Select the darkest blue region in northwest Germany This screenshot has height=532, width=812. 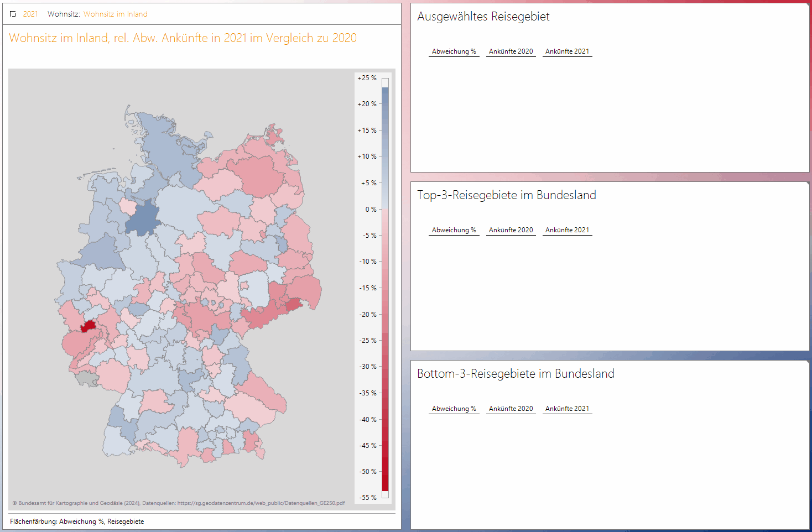(143, 218)
